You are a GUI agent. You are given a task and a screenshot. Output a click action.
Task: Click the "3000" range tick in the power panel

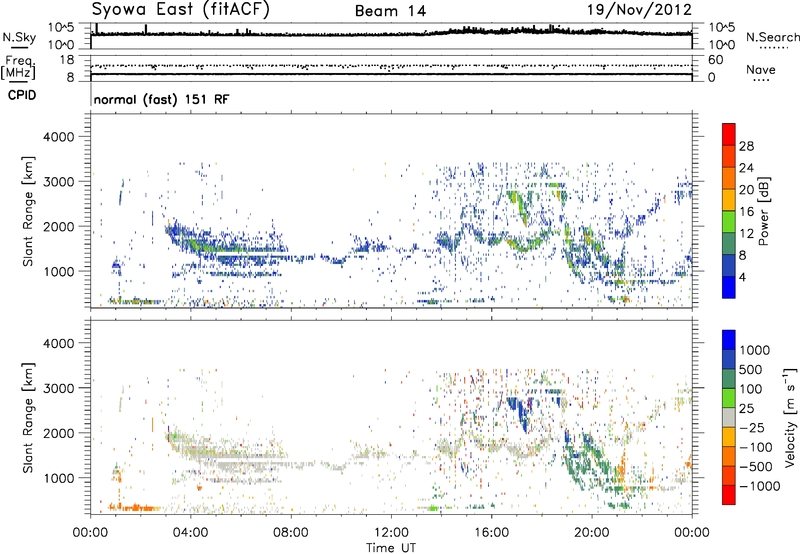[58, 182]
